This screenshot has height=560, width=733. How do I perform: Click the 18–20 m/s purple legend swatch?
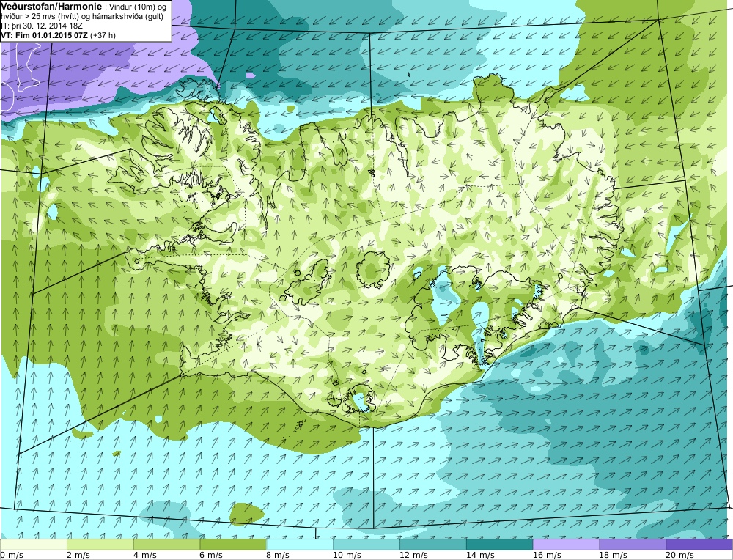[633, 545]
